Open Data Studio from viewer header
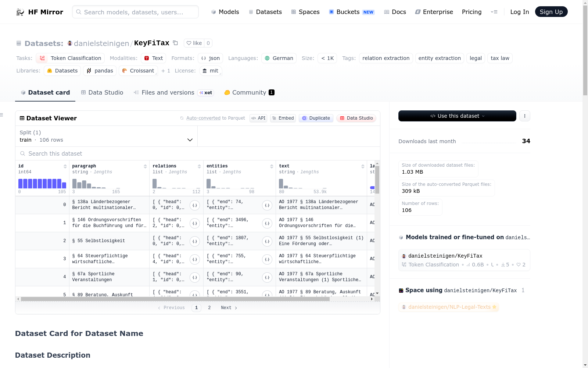Viewport: 588px width, 368px height. 356,118
